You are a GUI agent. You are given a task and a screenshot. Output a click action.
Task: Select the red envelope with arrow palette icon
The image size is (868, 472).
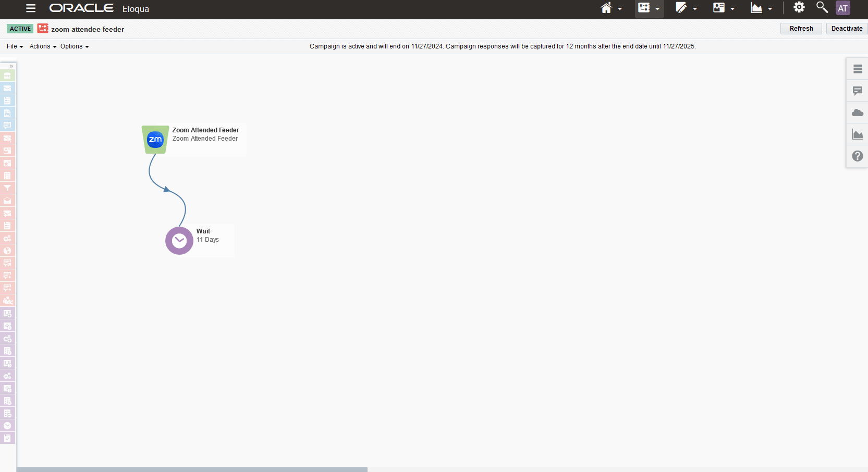(x=7, y=213)
